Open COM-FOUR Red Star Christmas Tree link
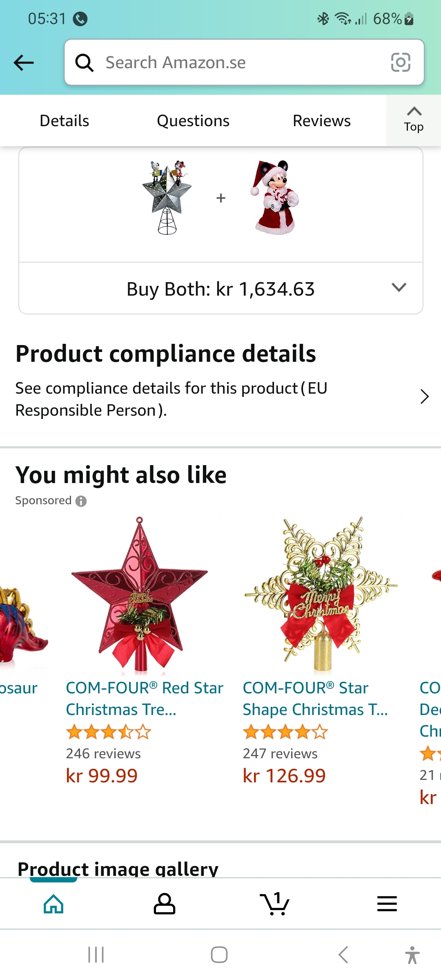The height and width of the screenshot is (980, 441). coord(144,698)
